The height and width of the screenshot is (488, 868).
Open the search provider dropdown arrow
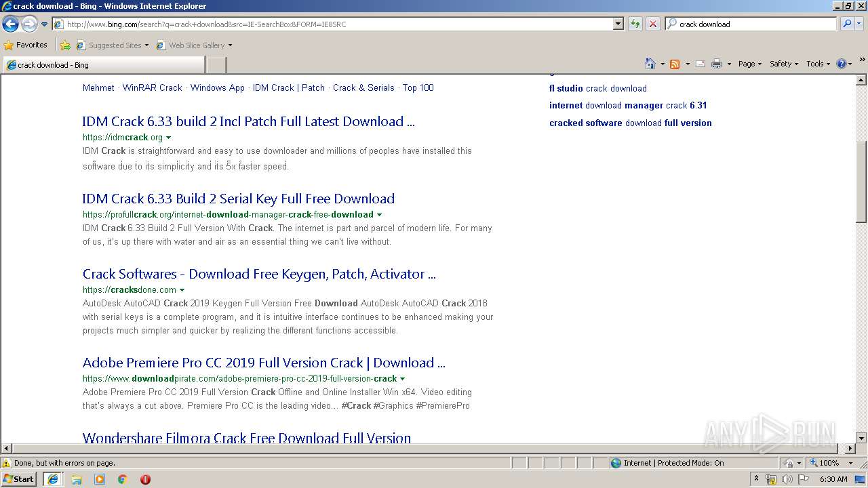859,24
